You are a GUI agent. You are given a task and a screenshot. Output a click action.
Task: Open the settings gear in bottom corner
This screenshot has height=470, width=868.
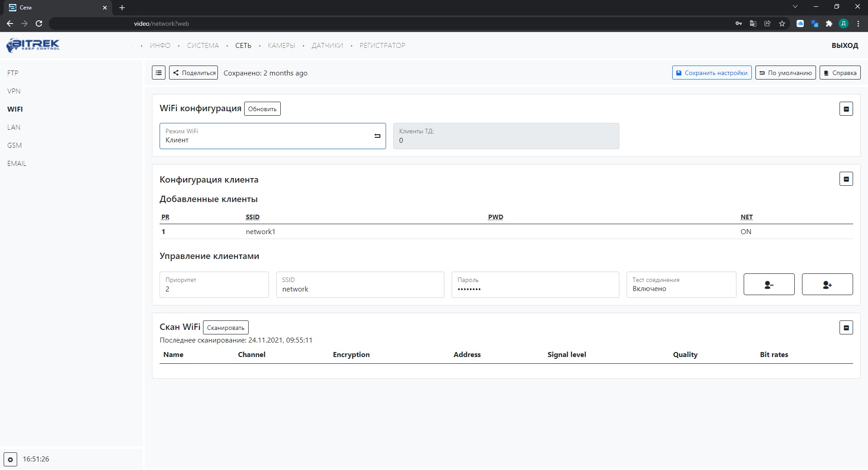point(10,459)
